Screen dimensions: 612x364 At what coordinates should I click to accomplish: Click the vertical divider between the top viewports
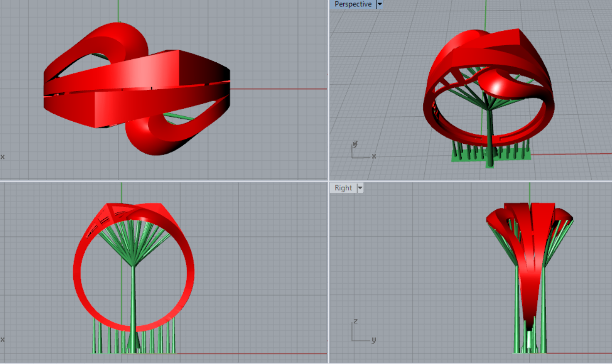(x=328, y=88)
